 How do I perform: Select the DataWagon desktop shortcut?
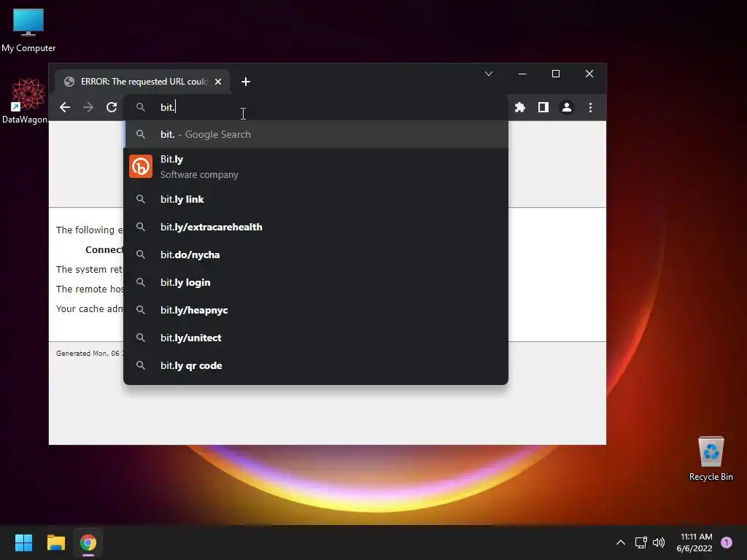pyautogui.click(x=26, y=101)
